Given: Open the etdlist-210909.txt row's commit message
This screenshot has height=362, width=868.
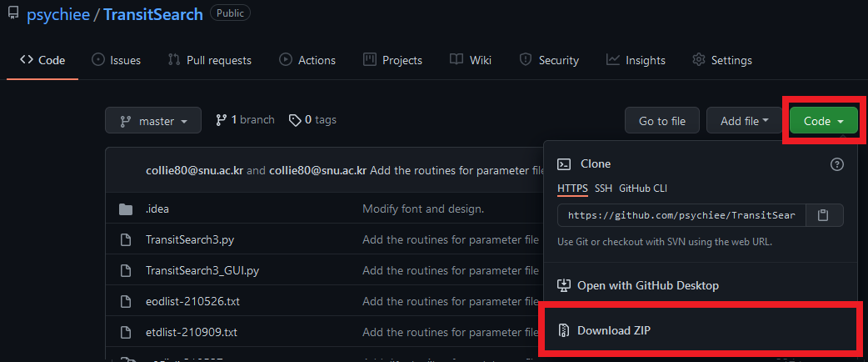Looking at the screenshot, I should tap(451, 333).
